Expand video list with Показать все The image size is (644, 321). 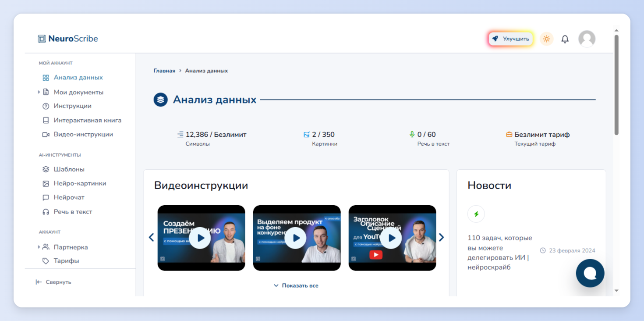(x=296, y=285)
